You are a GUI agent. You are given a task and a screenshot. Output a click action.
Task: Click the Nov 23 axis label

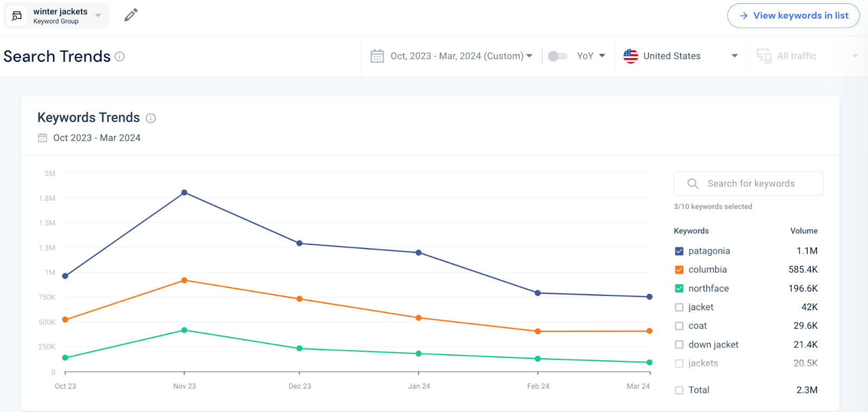coord(184,386)
